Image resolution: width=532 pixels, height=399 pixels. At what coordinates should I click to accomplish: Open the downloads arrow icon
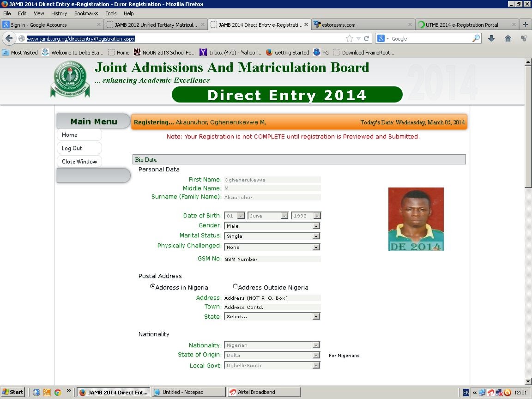point(491,38)
